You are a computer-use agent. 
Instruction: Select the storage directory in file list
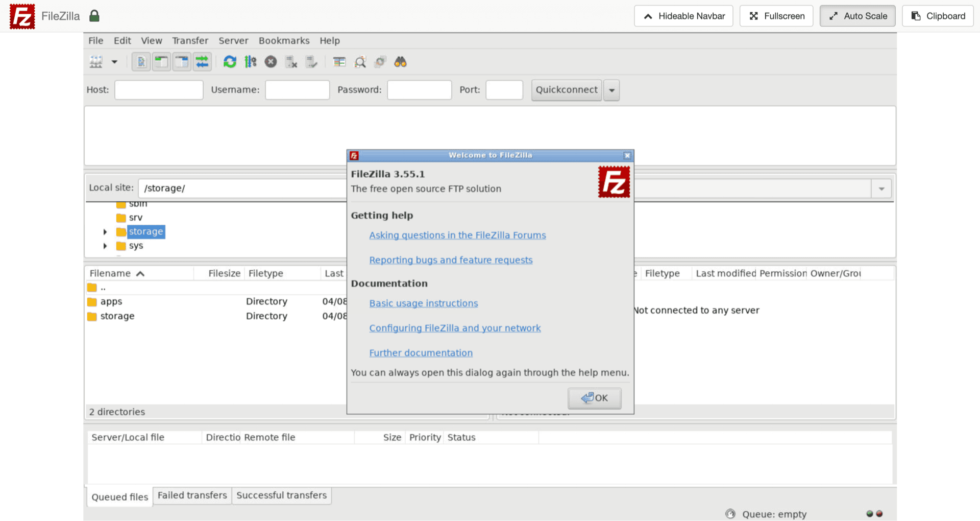coord(216,316)
